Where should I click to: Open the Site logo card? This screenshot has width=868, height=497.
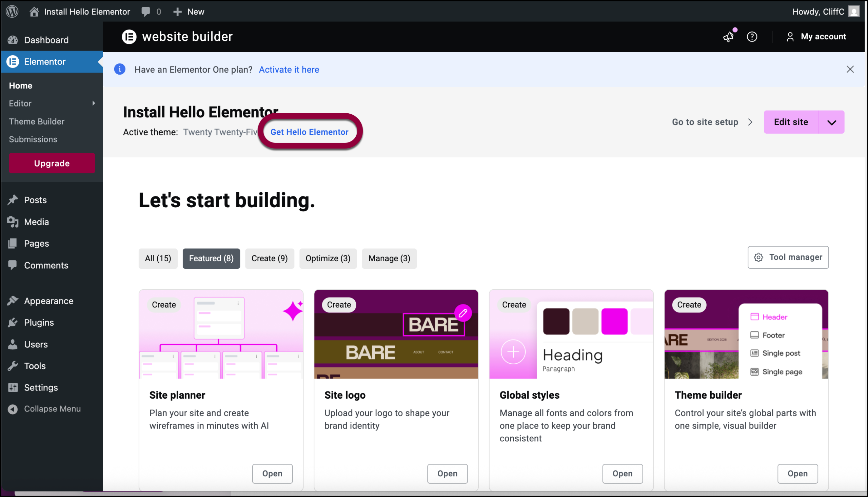(x=448, y=474)
